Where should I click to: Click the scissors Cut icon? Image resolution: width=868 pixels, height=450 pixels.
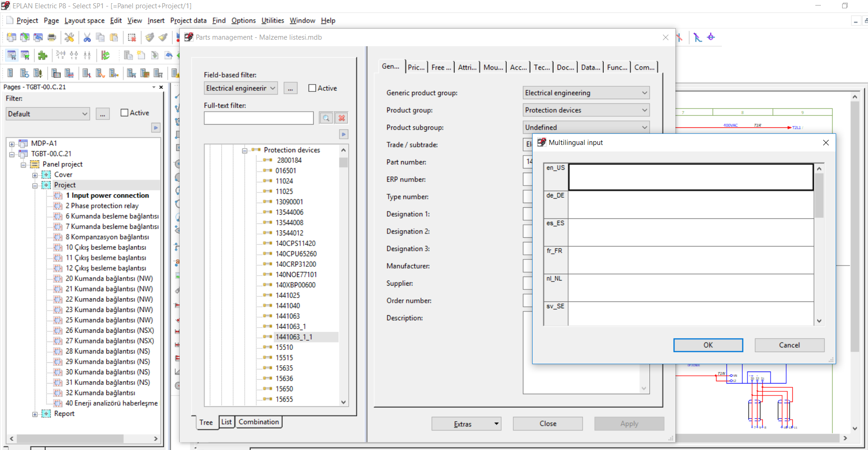pyautogui.click(x=87, y=37)
